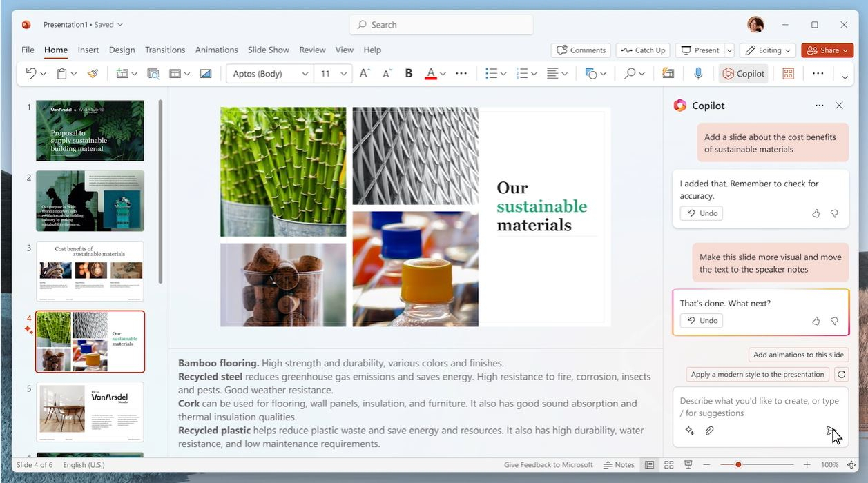Switch to Slide Sorter view
This screenshot has width=868, height=483.
point(668,465)
